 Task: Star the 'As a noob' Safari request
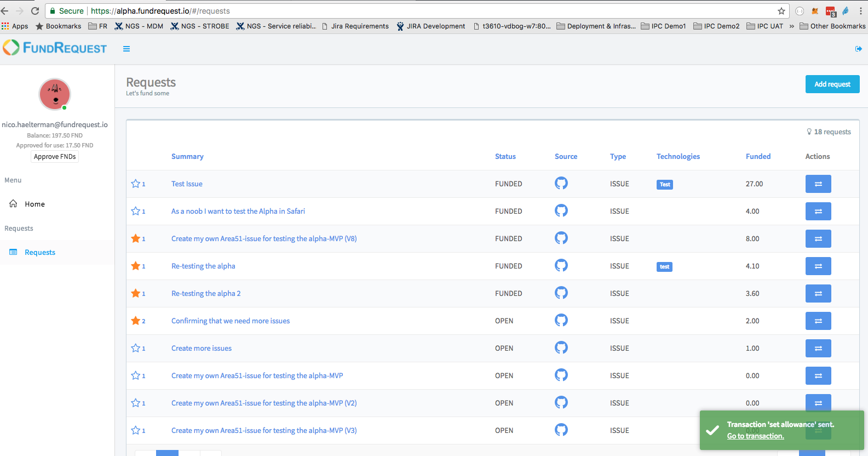(x=136, y=211)
